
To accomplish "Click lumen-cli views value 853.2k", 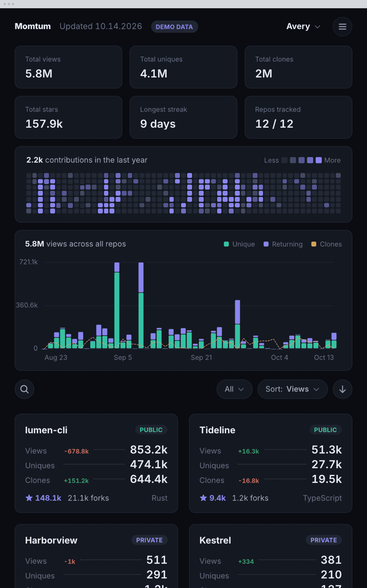I will point(149,449).
